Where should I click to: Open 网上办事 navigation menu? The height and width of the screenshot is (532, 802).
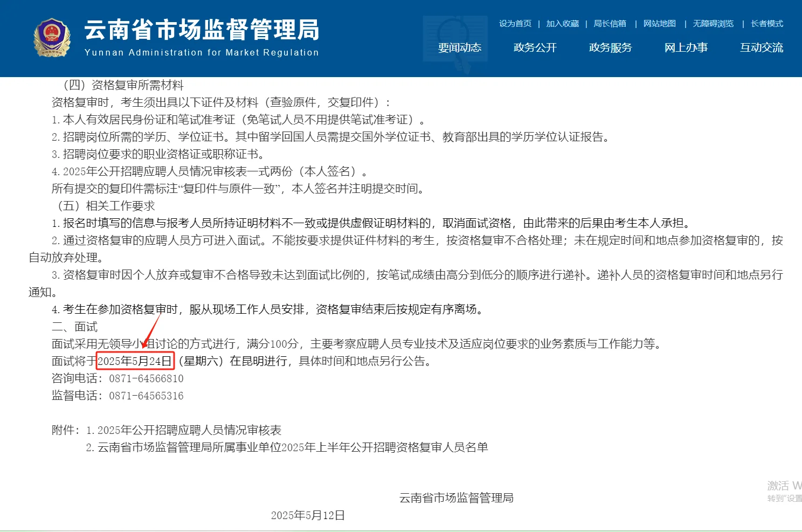[686, 47]
